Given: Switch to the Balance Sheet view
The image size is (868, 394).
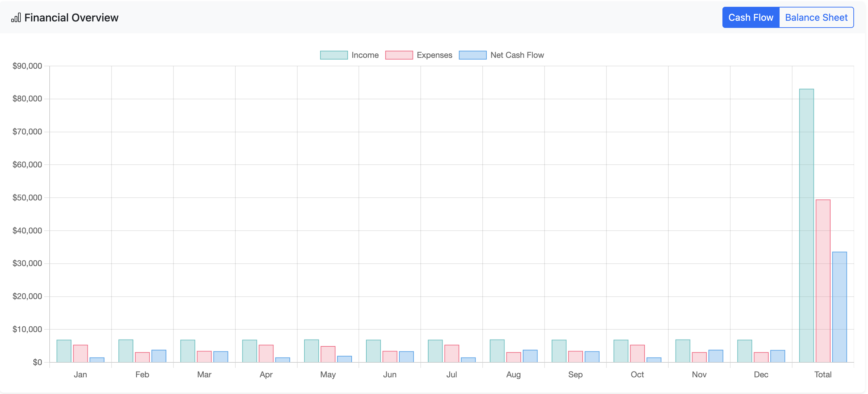Looking at the screenshot, I should 816,18.
